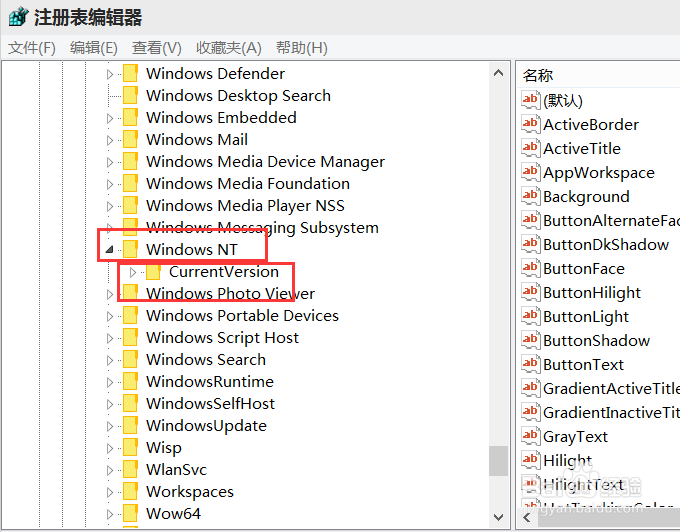
Task: Open the 帮助(H) menu
Action: (x=302, y=48)
